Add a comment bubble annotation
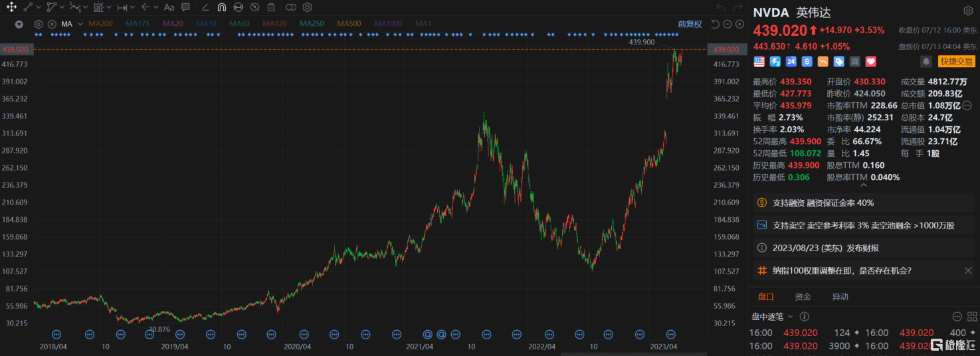Viewport: 980px width, 356px height. click(x=186, y=7)
